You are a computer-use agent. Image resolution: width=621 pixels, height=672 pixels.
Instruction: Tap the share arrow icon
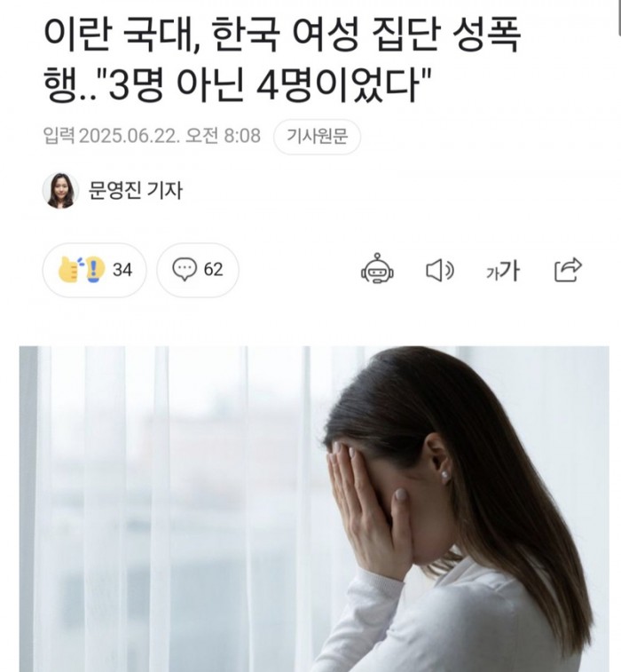568,270
